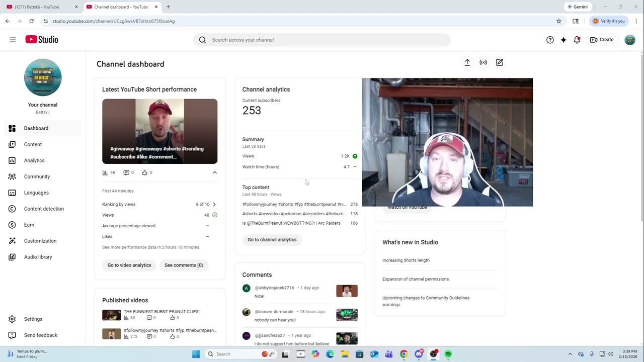Open Windows Start menu
644x362 pixels.
tap(196, 354)
